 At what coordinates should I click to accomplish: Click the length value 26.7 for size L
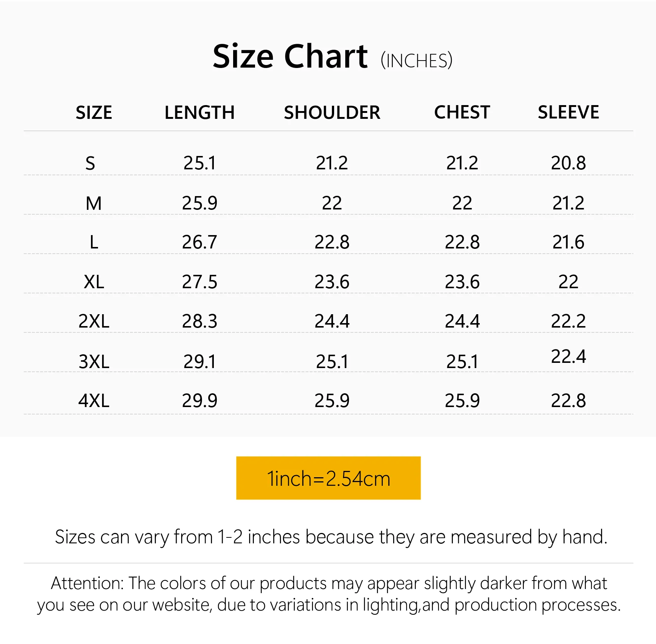[199, 242]
